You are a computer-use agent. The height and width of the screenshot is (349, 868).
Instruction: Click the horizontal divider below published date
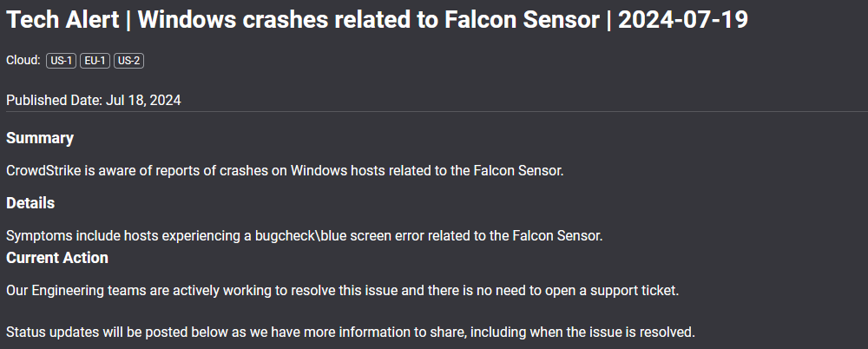(434, 111)
